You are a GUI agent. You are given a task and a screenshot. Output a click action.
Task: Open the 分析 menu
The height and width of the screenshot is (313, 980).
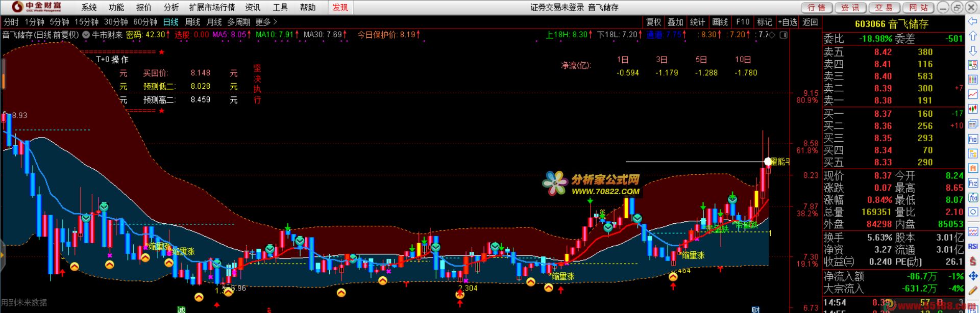click(171, 7)
